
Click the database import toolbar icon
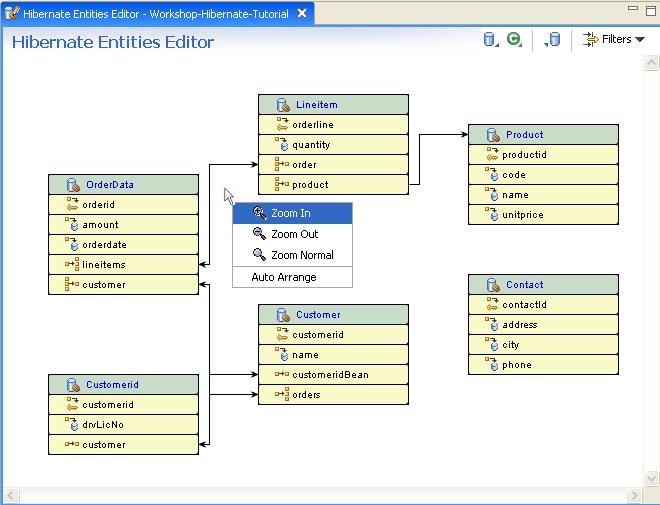coord(552,40)
